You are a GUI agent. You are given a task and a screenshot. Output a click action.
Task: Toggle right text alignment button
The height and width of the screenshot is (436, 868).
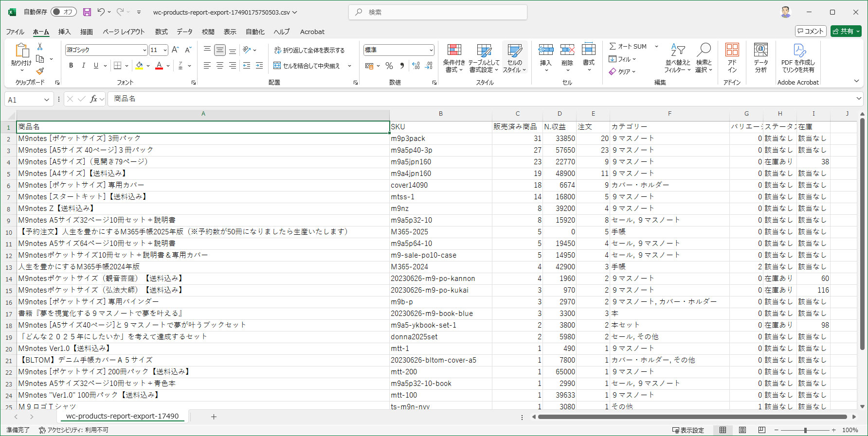coord(233,66)
